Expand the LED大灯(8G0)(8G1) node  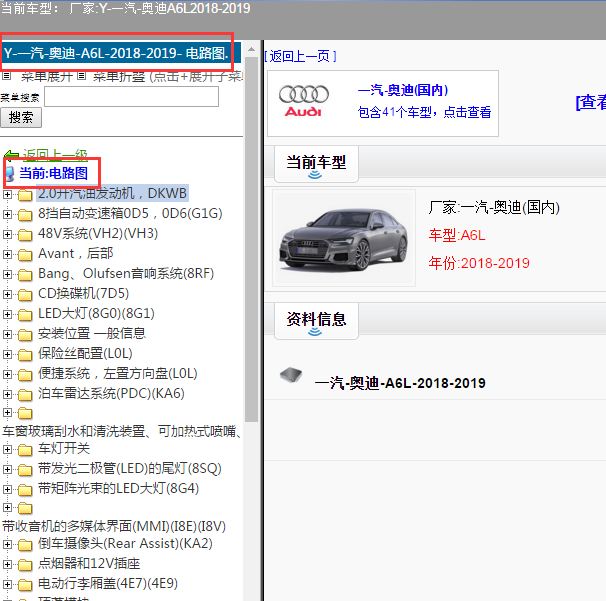[7, 314]
